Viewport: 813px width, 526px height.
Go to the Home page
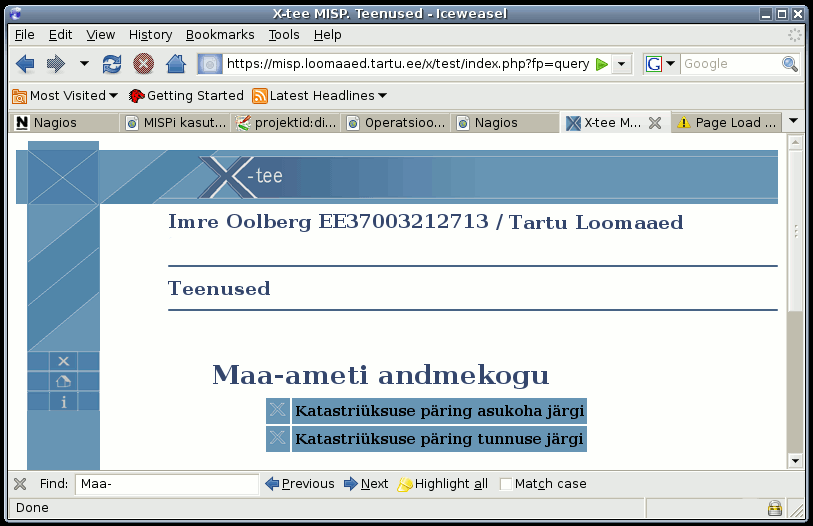[x=176, y=64]
